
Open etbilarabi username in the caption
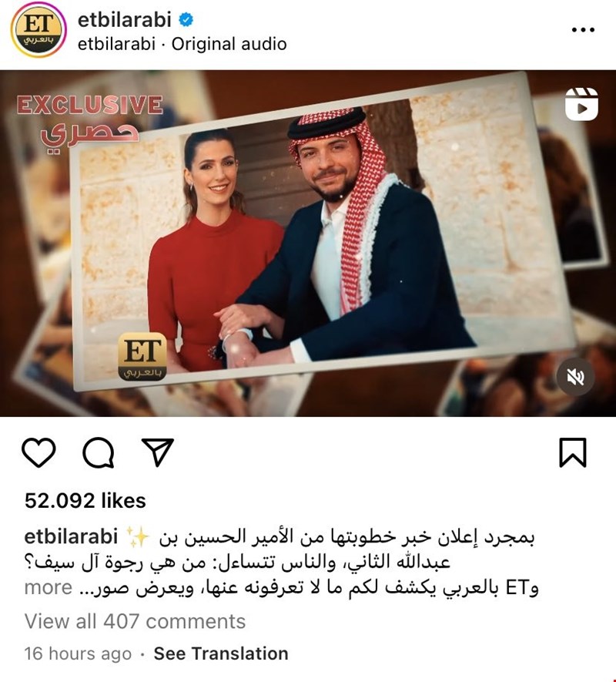tap(72, 536)
